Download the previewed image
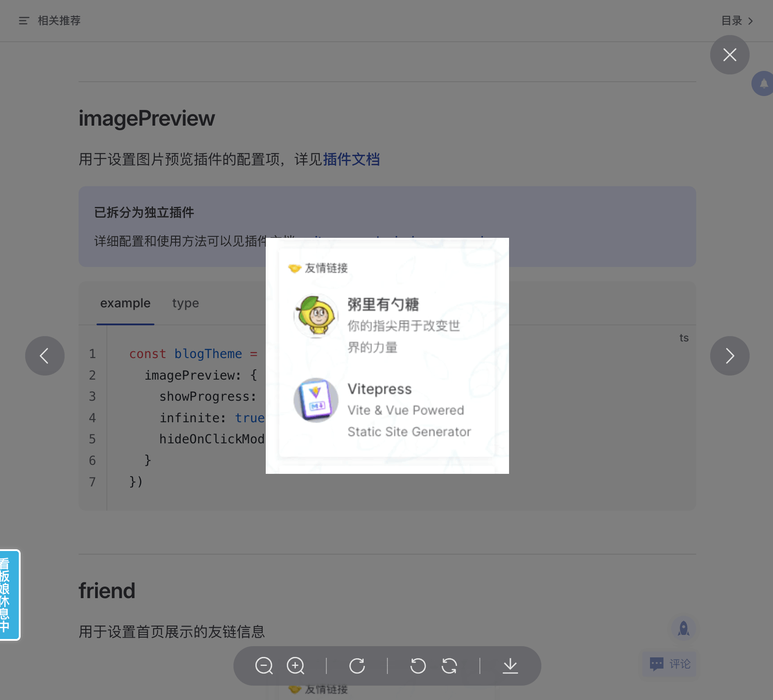 [510, 666]
